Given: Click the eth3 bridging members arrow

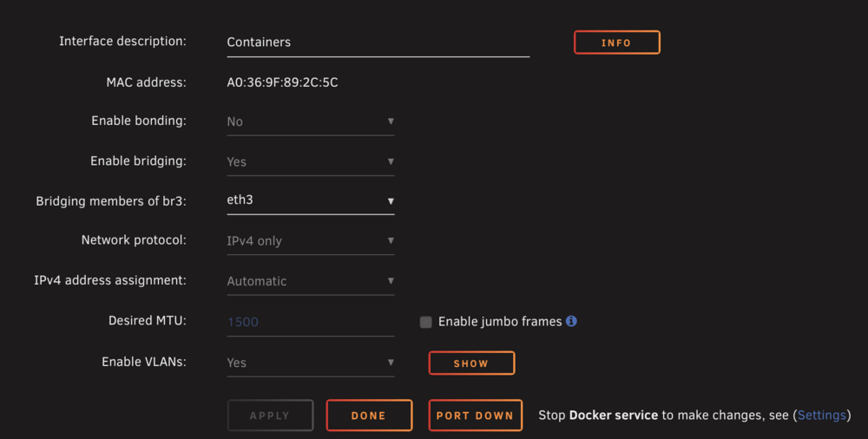Looking at the screenshot, I should [391, 201].
